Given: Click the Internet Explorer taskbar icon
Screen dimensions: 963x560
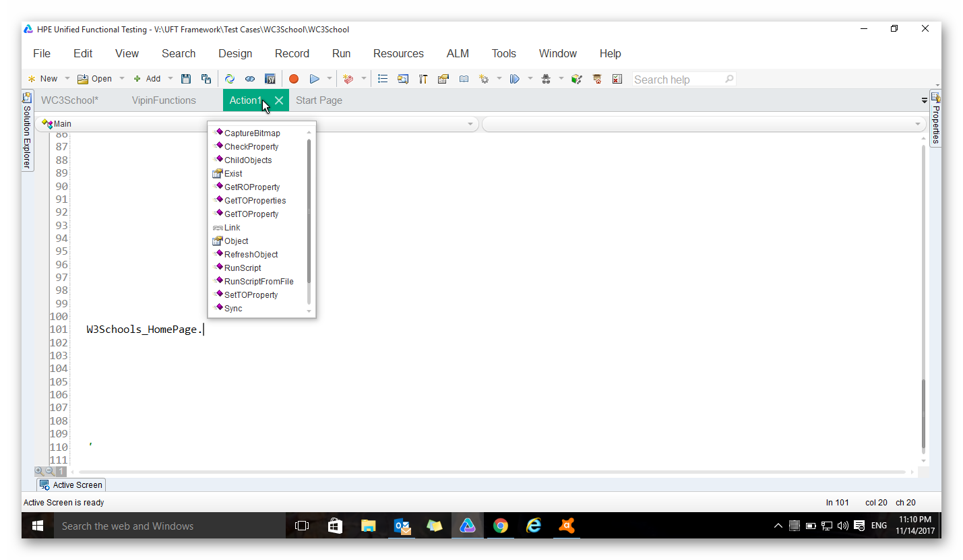Looking at the screenshot, I should 533,526.
